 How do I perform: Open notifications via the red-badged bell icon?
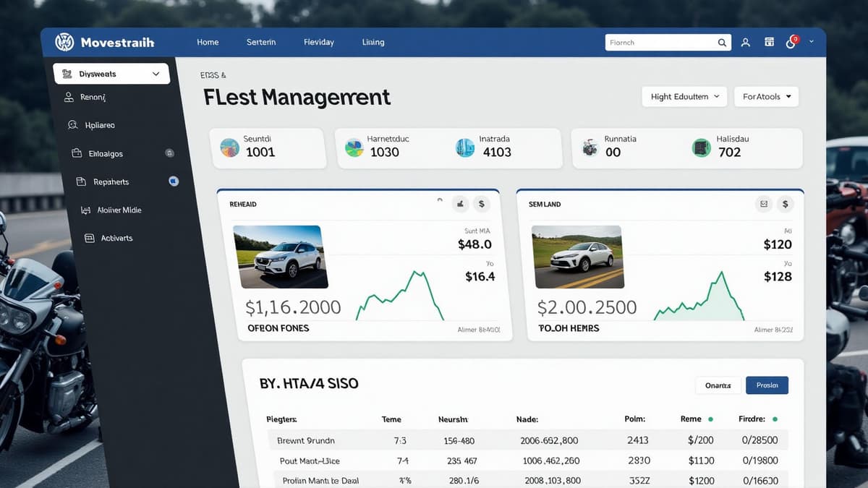[790, 42]
